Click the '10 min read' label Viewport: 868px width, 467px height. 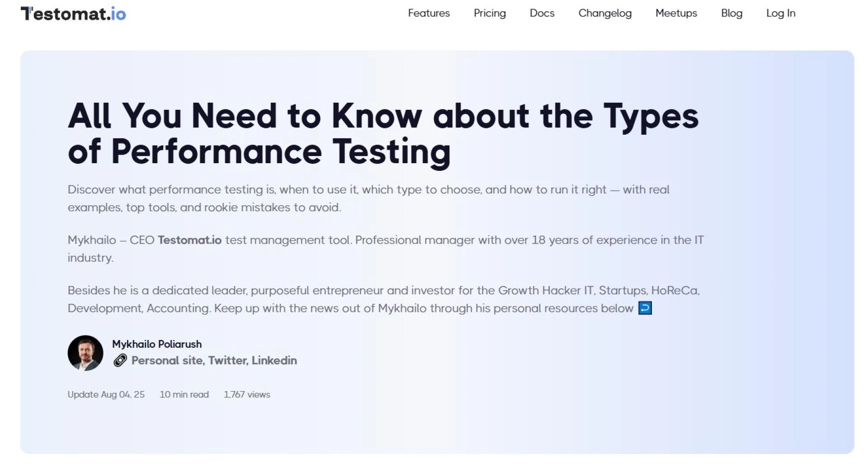184,394
